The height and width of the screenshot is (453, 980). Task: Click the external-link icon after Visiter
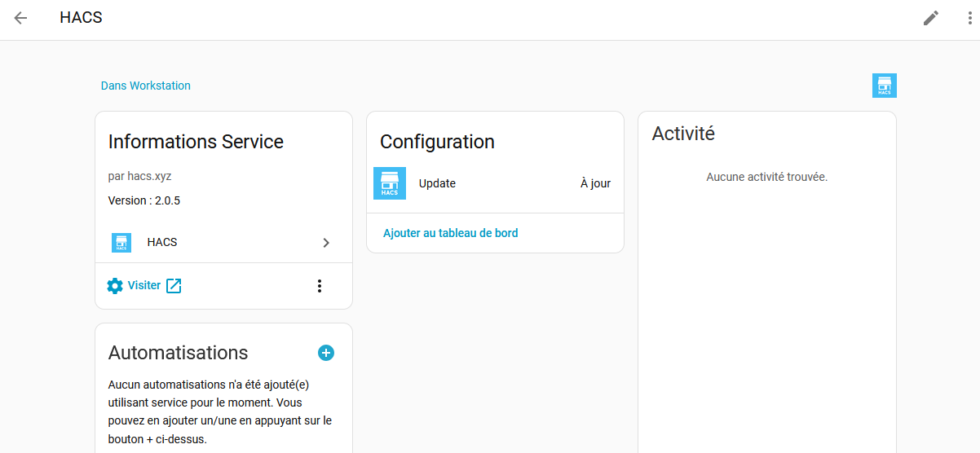(174, 286)
